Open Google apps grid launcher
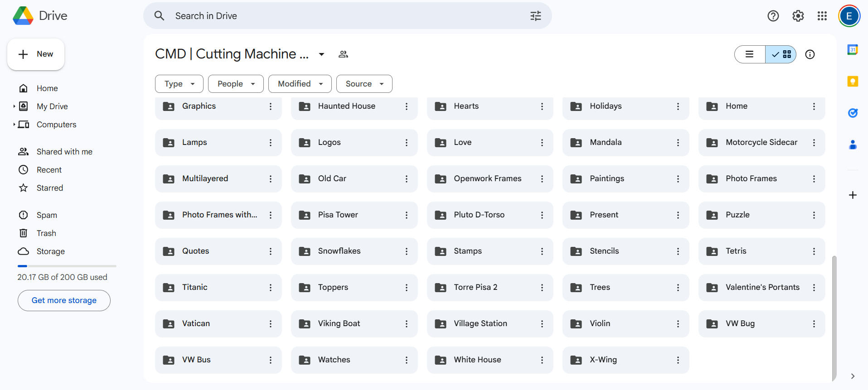The height and width of the screenshot is (390, 868). coord(822,16)
